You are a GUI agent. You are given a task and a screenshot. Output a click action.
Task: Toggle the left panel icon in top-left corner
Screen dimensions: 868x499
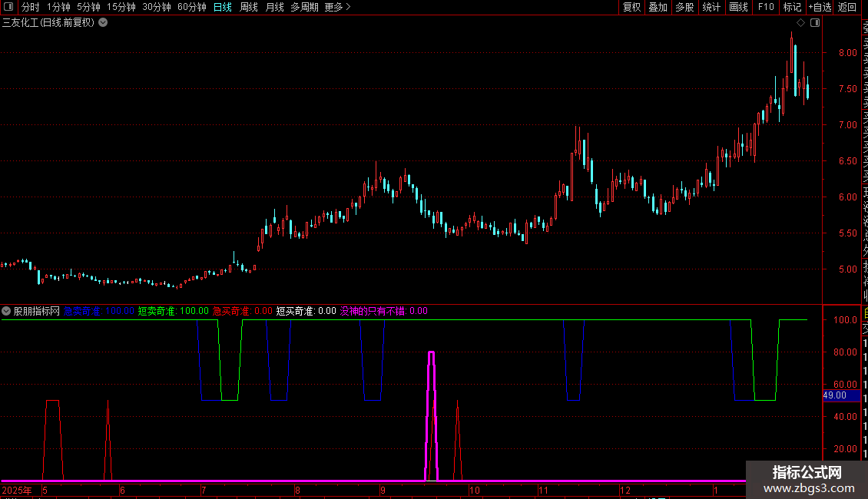pyautogui.click(x=8, y=7)
